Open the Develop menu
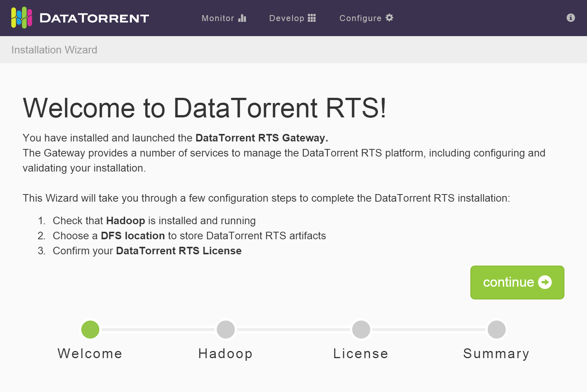The width and height of the screenshot is (587, 392). [x=292, y=18]
